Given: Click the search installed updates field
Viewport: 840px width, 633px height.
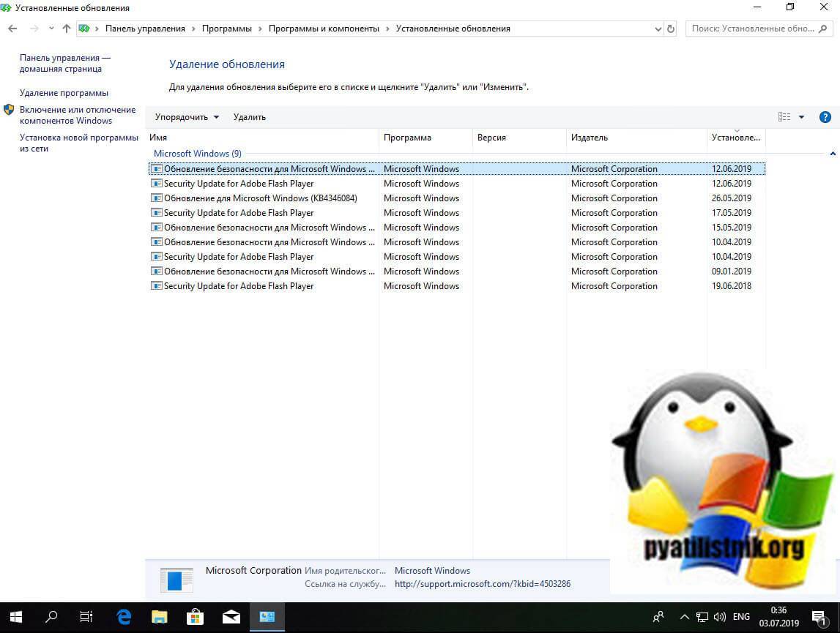Looking at the screenshot, I should pyautogui.click(x=753, y=29).
